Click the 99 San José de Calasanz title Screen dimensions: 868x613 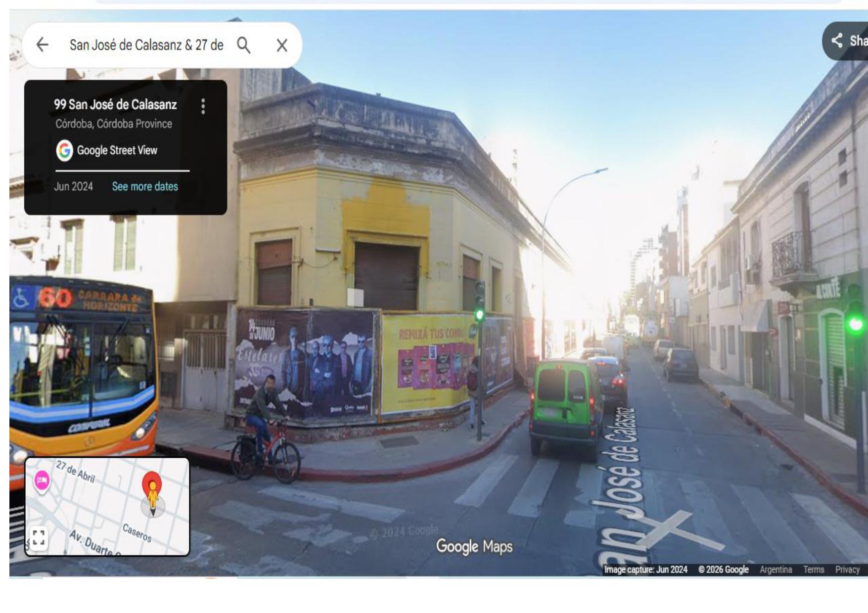pos(115,105)
